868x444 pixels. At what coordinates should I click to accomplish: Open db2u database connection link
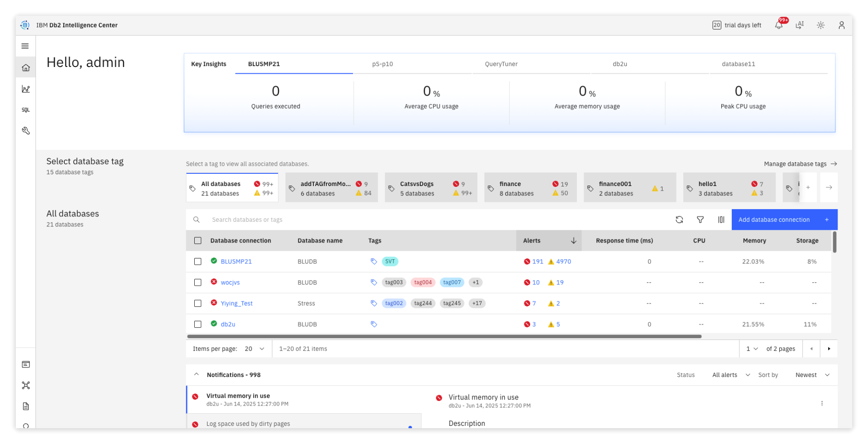(228, 324)
